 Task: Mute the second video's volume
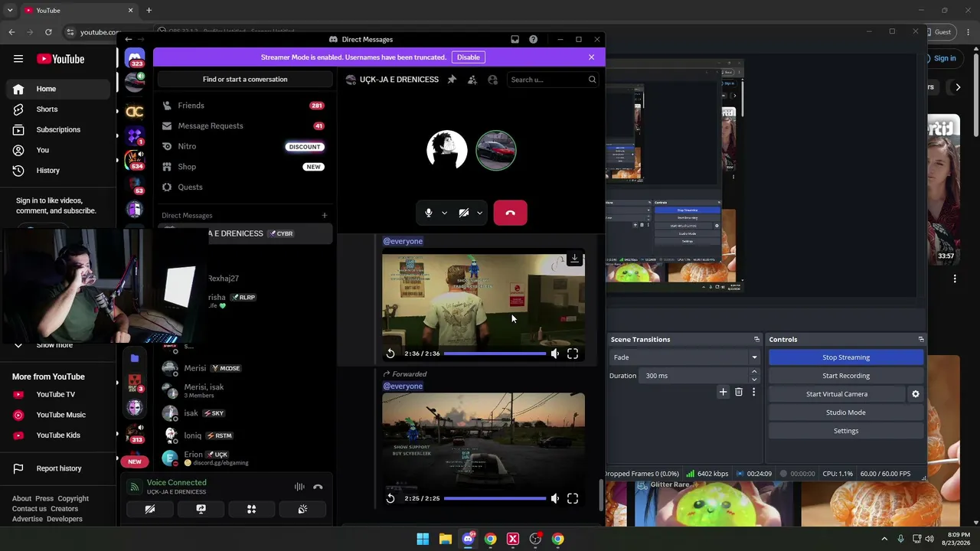[555, 498]
